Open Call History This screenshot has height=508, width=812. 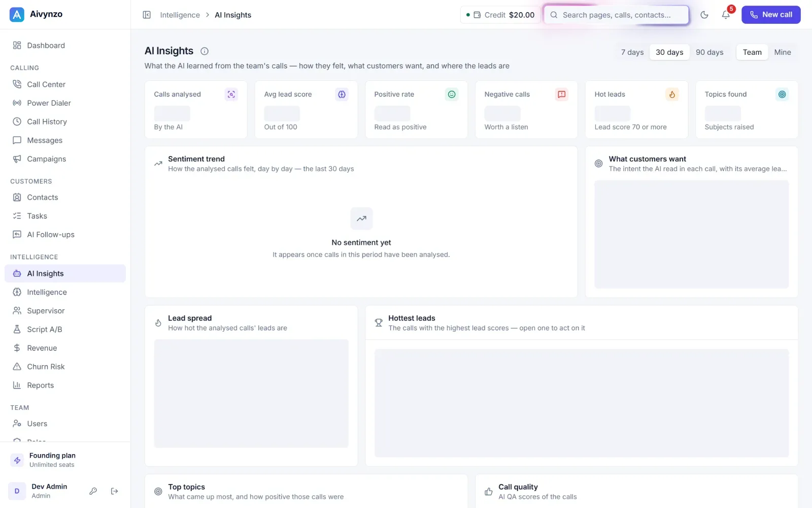coord(65,122)
